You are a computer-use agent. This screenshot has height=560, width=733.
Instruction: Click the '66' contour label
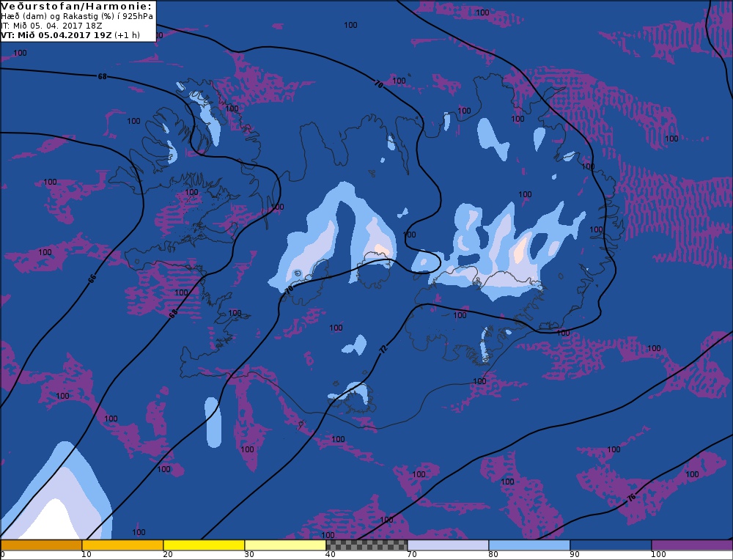point(92,279)
